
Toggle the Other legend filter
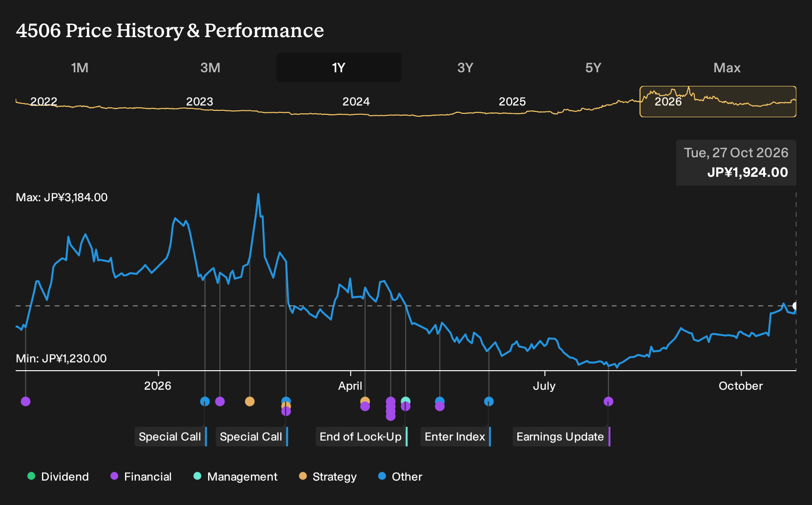pos(400,477)
